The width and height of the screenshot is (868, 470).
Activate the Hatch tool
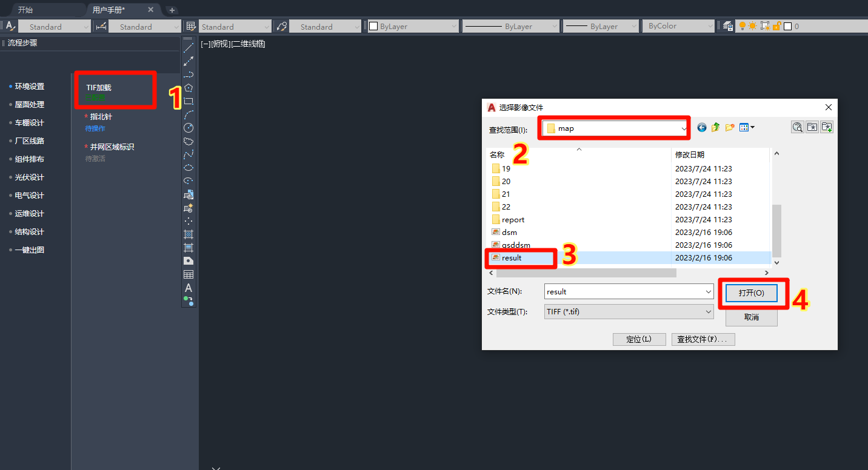[x=189, y=234]
